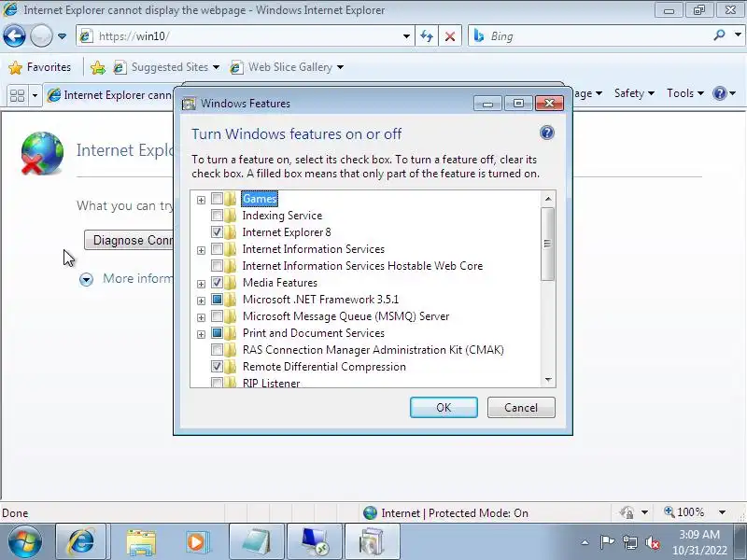Enable Microsoft Message Queue (MSMQ) Server checkbox
This screenshot has height=560, width=747.
[217, 316]
